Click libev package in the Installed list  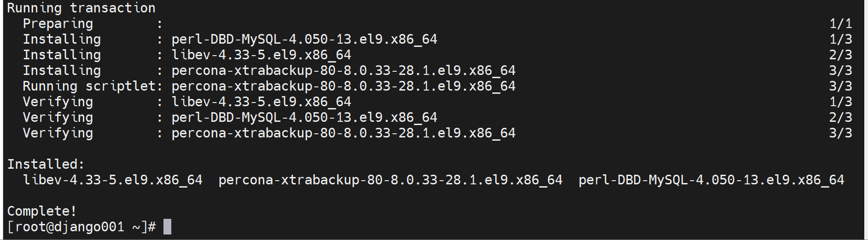[113, 180]
